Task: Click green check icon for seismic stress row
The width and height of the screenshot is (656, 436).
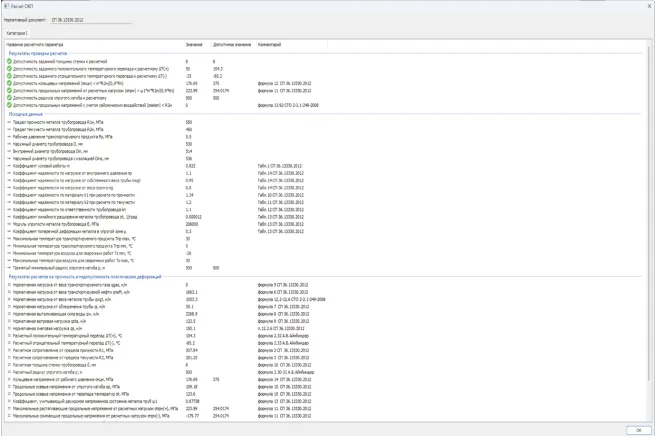Action: point(8,105)
